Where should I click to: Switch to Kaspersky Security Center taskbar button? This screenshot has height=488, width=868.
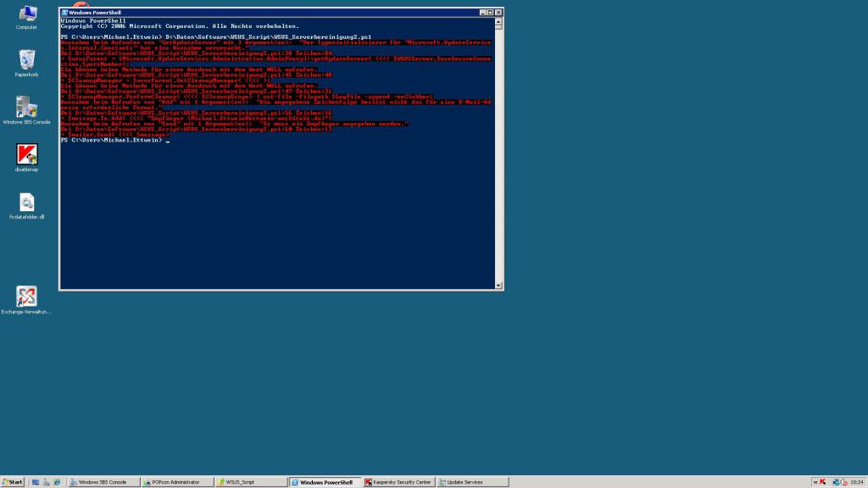pos(398,482)
